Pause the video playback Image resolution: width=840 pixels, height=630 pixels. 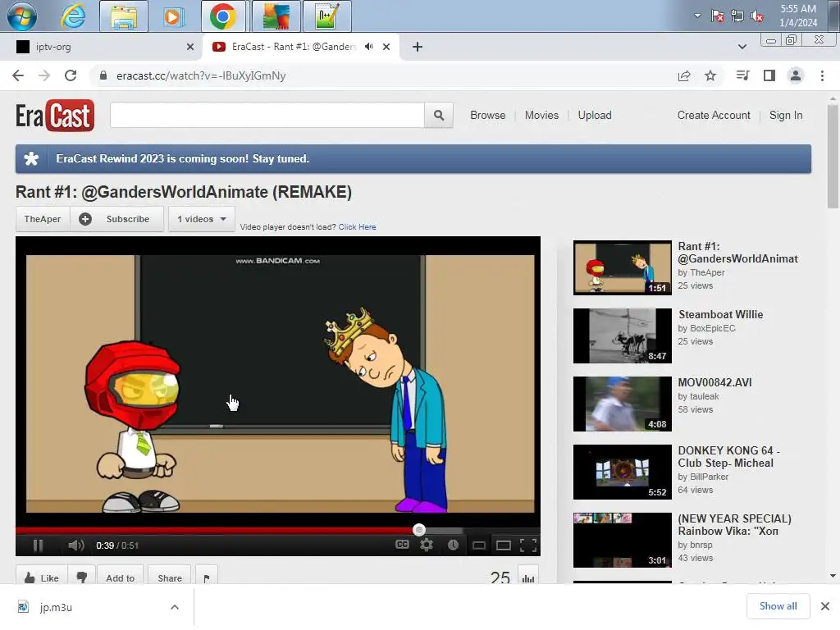38,546
